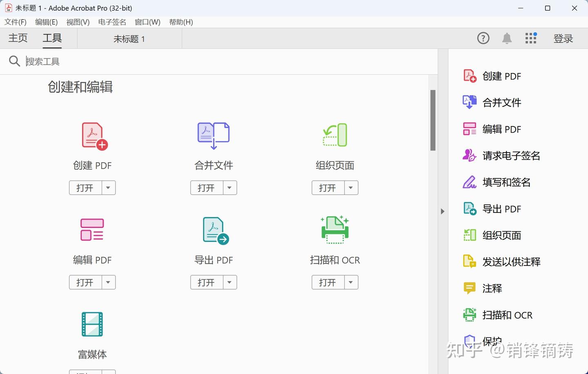Expand the 扫描和 OCR 打开 dropdown arrow

coord(351,282)
